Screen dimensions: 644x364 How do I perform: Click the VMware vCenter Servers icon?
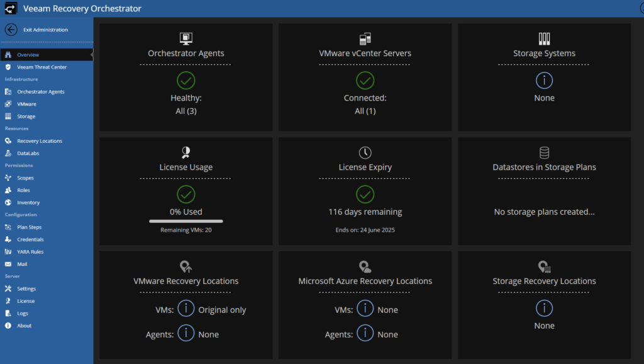[365, 38]
